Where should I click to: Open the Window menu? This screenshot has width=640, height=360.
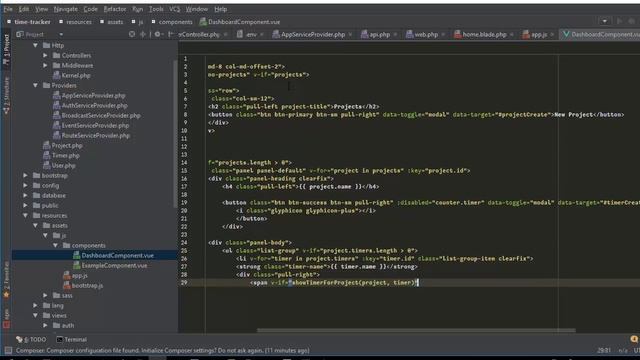[196, 9]
